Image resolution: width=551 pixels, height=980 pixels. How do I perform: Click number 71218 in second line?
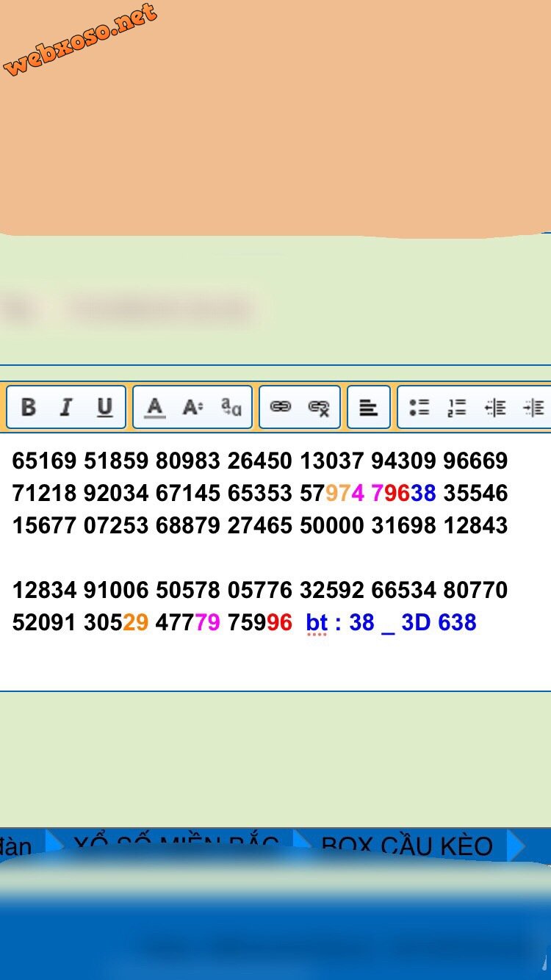coord(44,493)
